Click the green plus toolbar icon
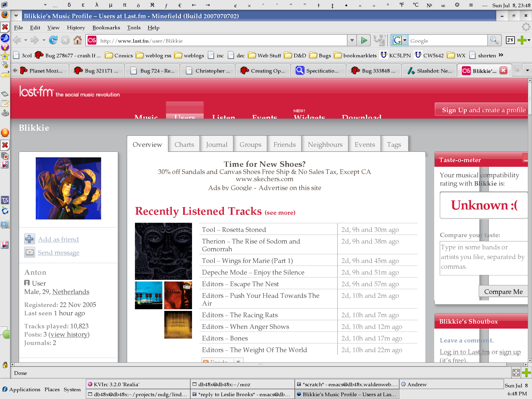The height and width of the screenshot is (399, 532). [x=522, y=40]
